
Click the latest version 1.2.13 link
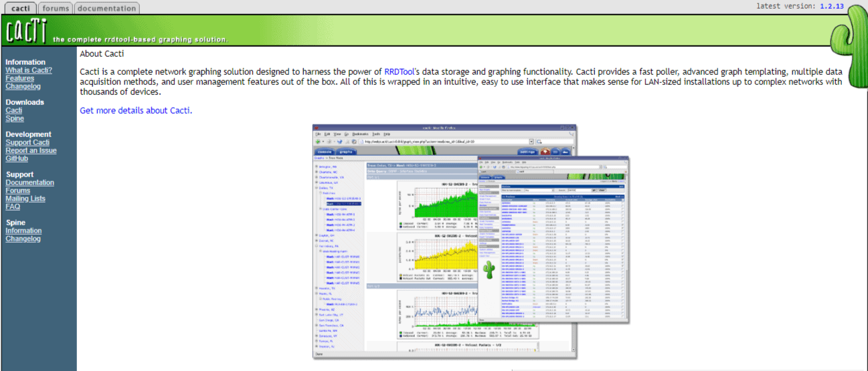[831, 6]
